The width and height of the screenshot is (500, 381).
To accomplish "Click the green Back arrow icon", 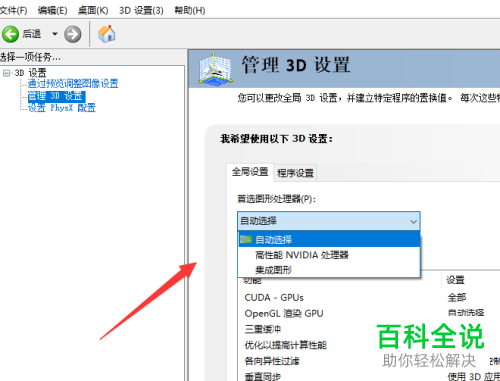I will click(x=10, y=34).
